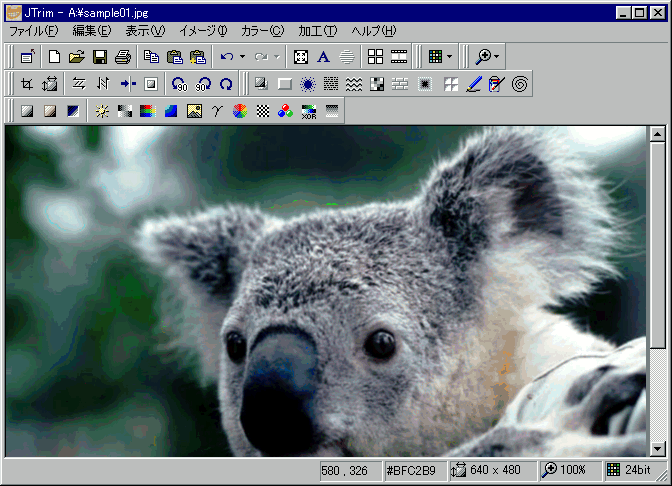Click the hue color wheel icon
The height and width of the screenshot is (486, 672).
pos(240,111)
